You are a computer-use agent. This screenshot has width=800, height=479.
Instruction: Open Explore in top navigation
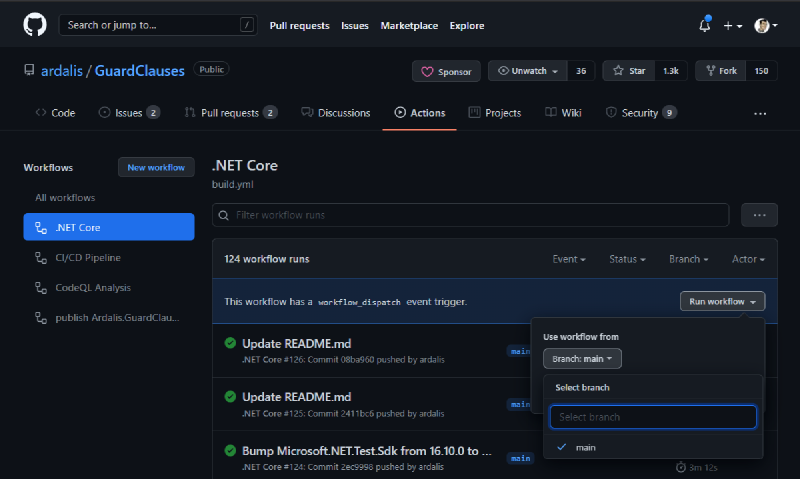point(467,26)
